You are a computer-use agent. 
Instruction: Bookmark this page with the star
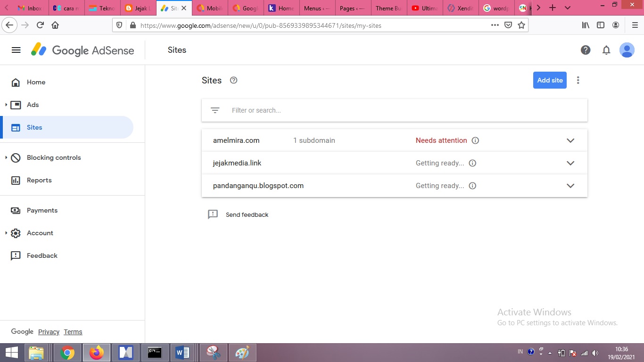[x=521, y=25]
